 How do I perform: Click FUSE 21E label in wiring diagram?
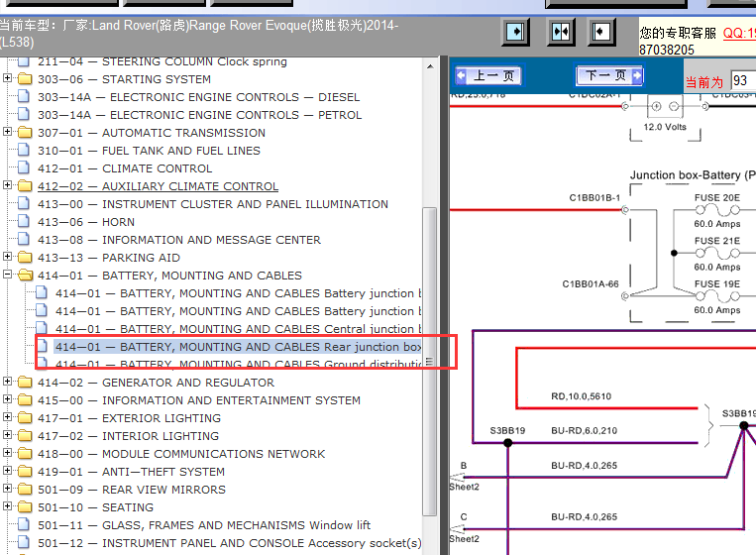pyautogui.click(x=717, y=241)
